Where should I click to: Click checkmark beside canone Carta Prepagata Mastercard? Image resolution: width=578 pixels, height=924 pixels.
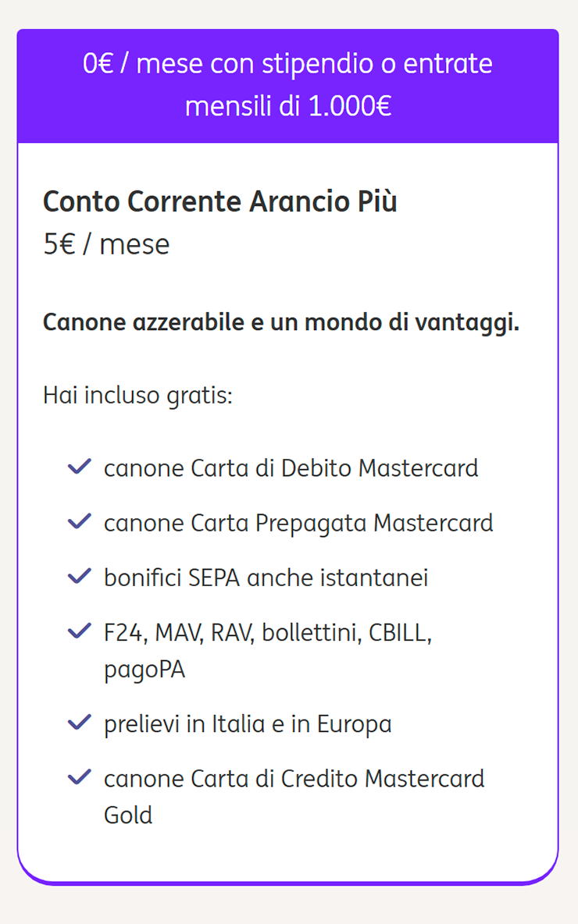pyautogui.click(x=80, y=521)
